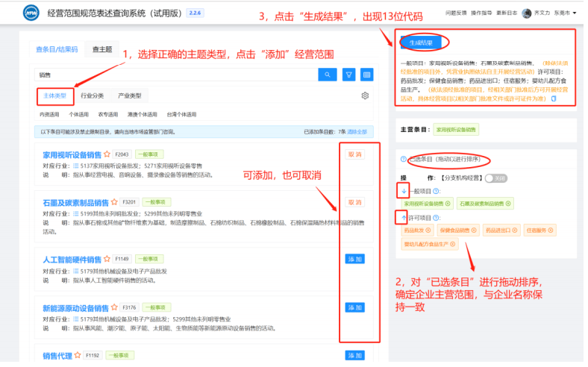588x367 pixels.
Task: Copy the generated result text icon
Action: pyautogui.click(x=553, y=98)
